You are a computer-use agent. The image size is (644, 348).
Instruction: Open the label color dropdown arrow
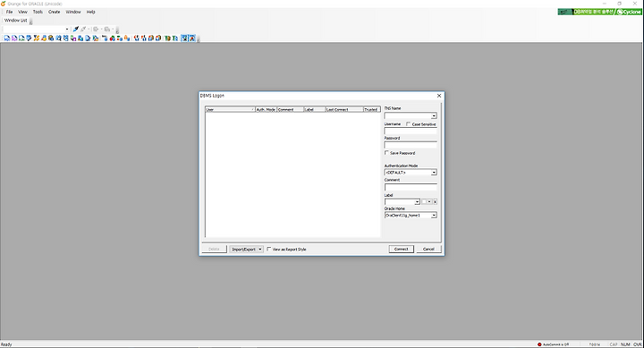pos(429,202)
